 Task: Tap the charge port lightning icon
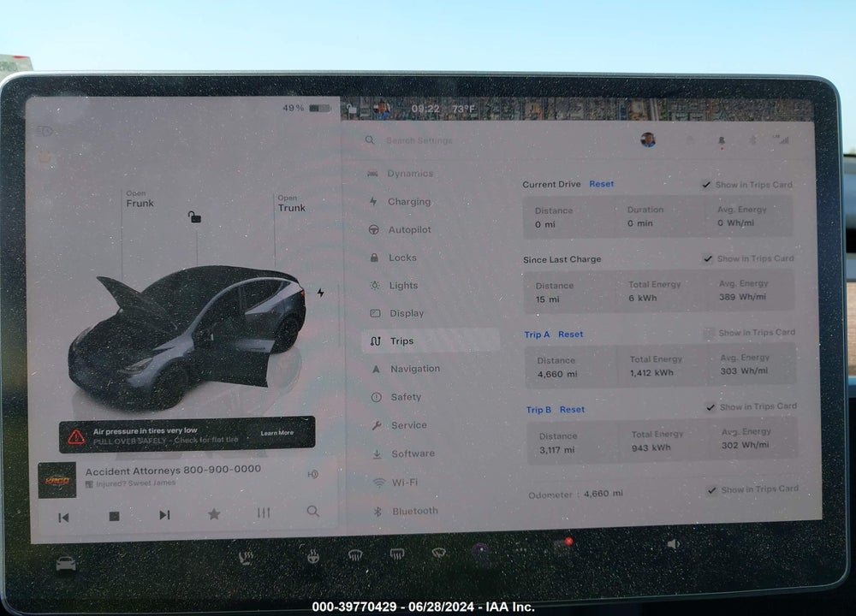pyautogui.click(x=320, y=293)
